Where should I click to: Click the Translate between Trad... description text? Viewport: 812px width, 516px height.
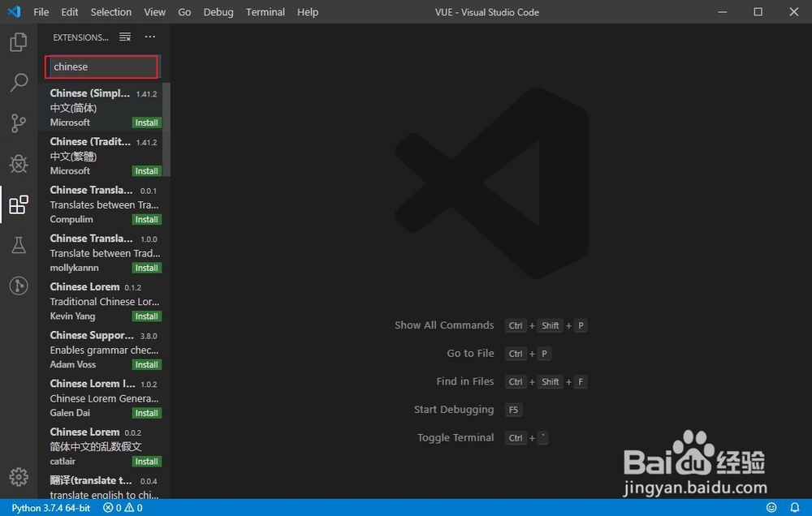pos(105,253)
